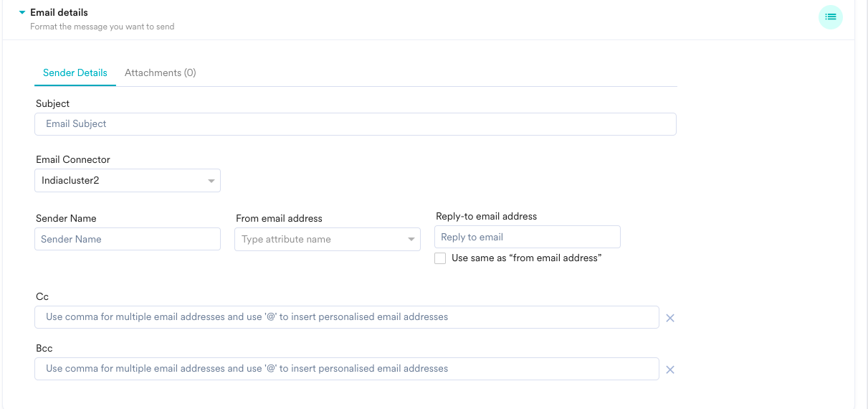868x409 pixels.
Task: Remove the Bcc field with its X icon
Action: (x=670, y=370)
